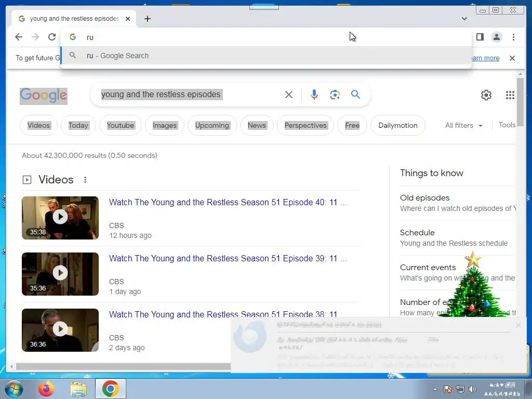The height and width of the screenshot is (399, 532).
Task: Open the Season 51 Episode 40 link
Action: click(x=228, y=202)
